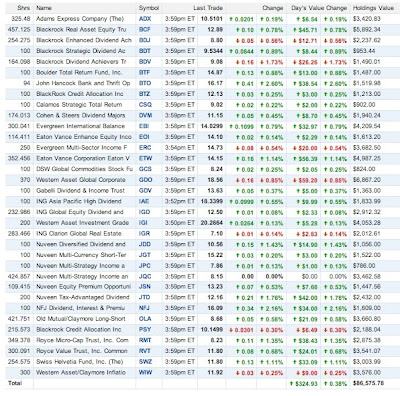Open the BDJ symbol link
The image size is (400, 396).
145,40
